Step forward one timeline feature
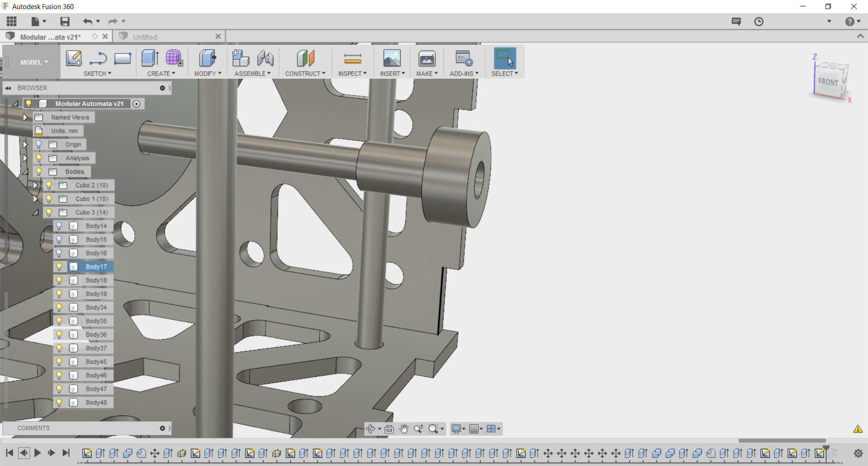The width and height of the screenshot is (868, 466). [x=52, y=453]
